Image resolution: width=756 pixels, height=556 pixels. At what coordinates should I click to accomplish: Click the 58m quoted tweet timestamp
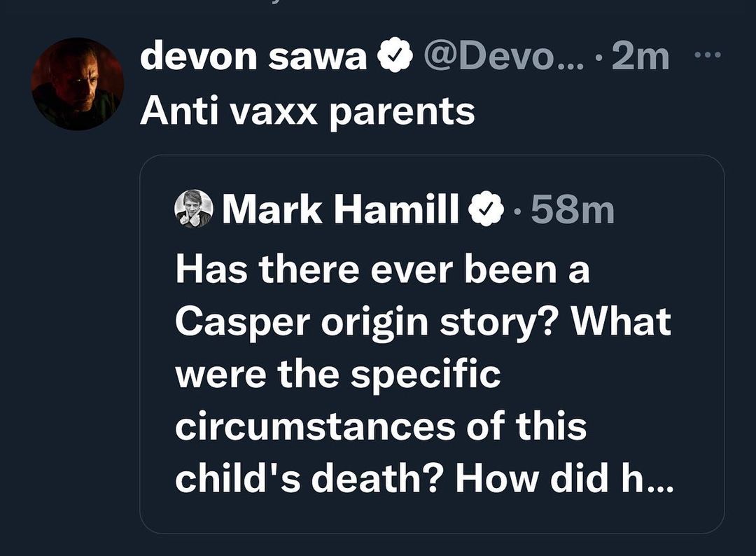coord(572,210)
